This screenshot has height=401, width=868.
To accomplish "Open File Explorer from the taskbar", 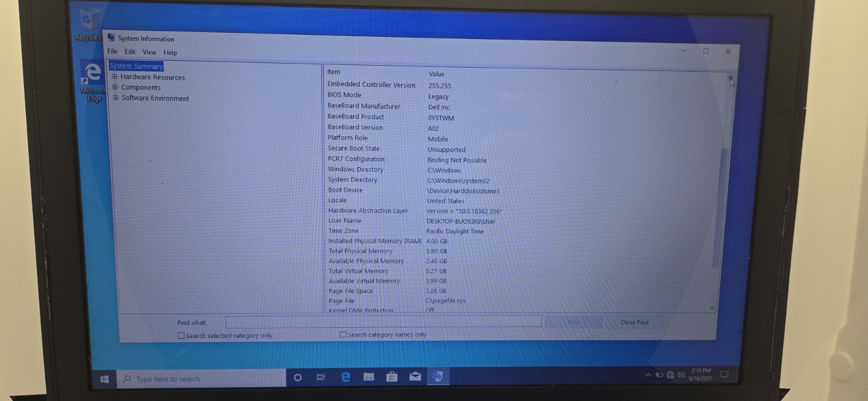I will coord(368,377).
